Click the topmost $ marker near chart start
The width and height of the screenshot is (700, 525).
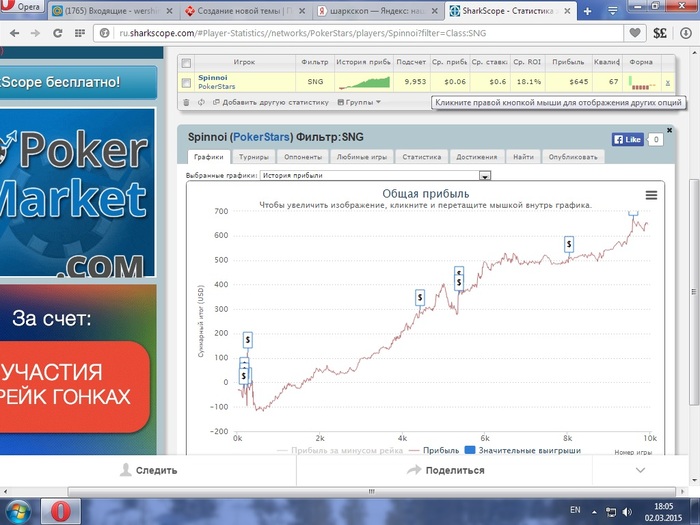(247, 340)
